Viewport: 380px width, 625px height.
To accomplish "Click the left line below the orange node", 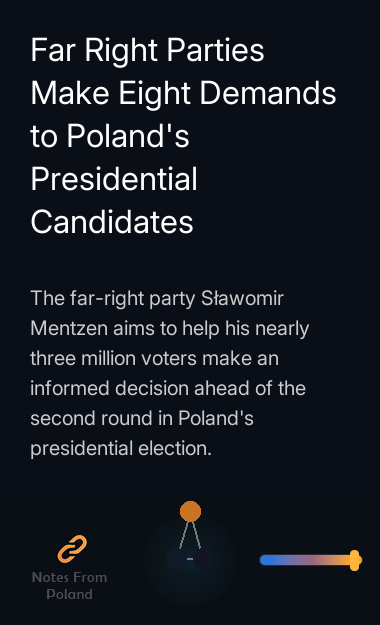I will [183, 535].
